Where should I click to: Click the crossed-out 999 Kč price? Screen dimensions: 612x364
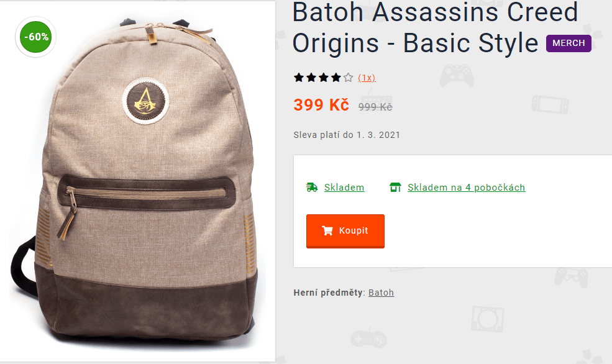click(375, 107)
